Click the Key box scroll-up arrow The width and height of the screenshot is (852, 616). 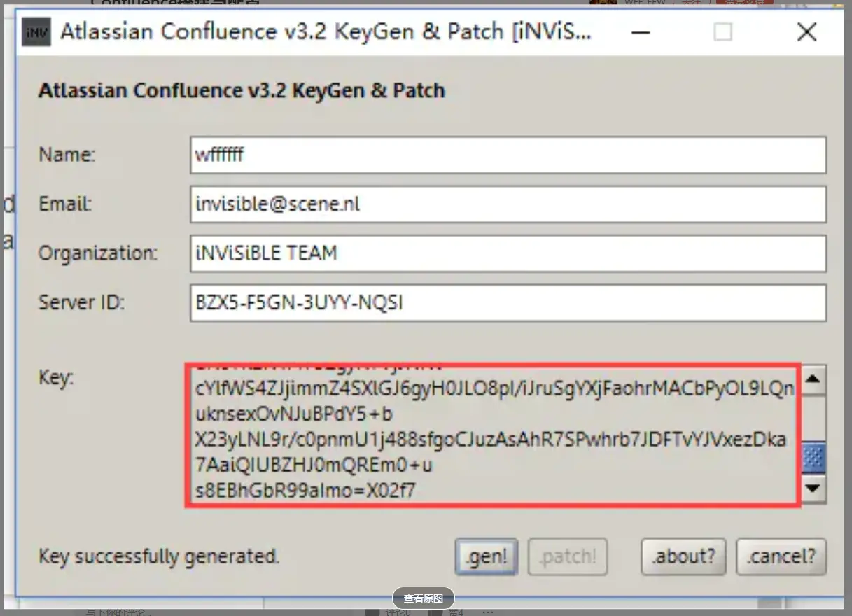coord(813,381)
